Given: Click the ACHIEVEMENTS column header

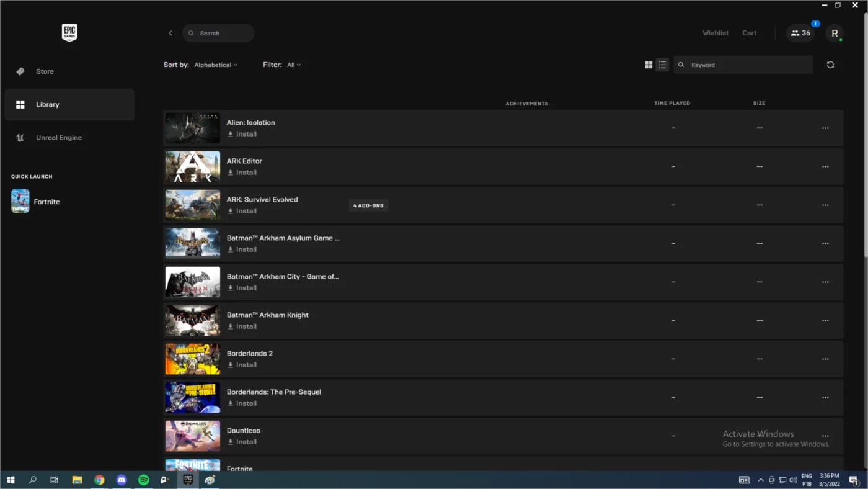Looking at the screenshot, I should (527, 104).
